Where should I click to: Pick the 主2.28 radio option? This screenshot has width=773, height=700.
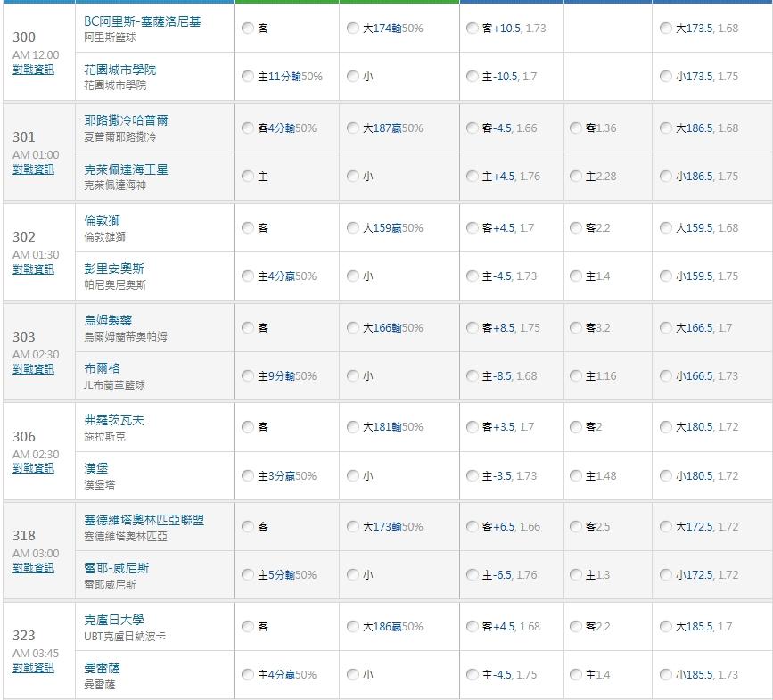click(576, 177)
